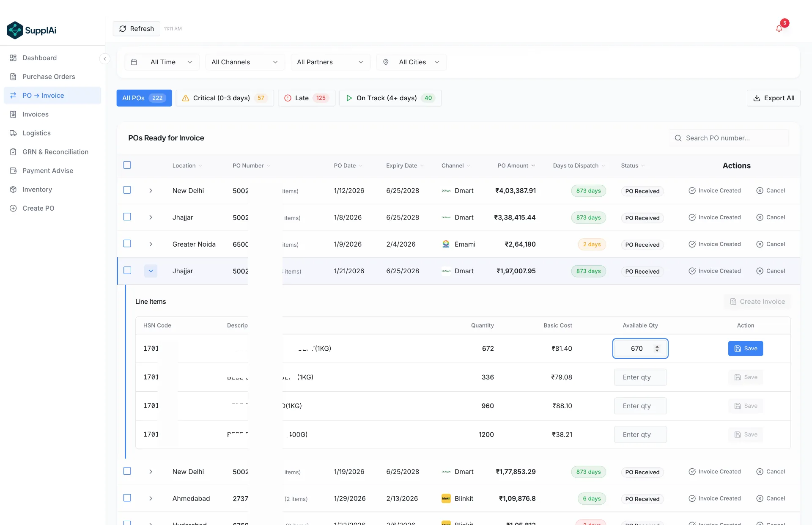Screen dimensions: 812x525
Task: Cancel the Ahmedabad Blinkit PO
Action: (771, 499)
